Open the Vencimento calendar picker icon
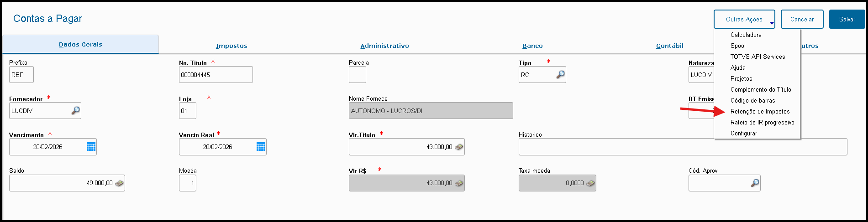The height and width of the screenshot is (222, 868). pyautogui.click(x=91, y=147)
